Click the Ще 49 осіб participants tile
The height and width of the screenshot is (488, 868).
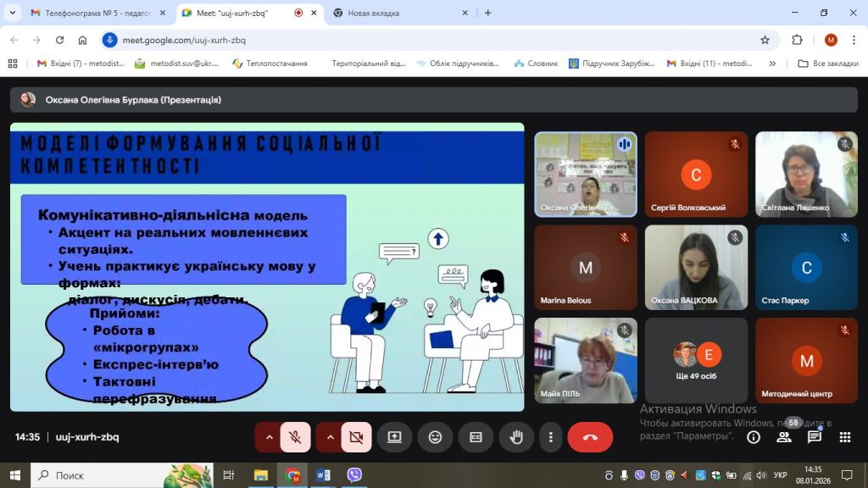click(x=696, y=360)
